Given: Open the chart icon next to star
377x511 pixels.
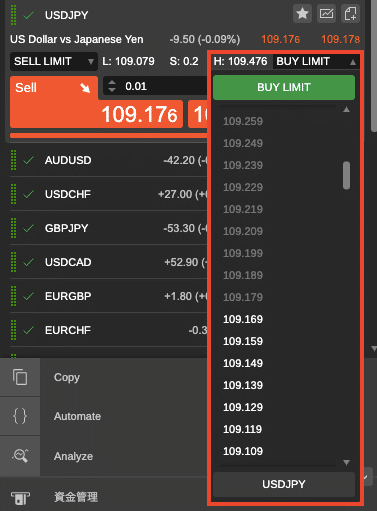Looking at the screenshot, I should (x=326, y=14).
